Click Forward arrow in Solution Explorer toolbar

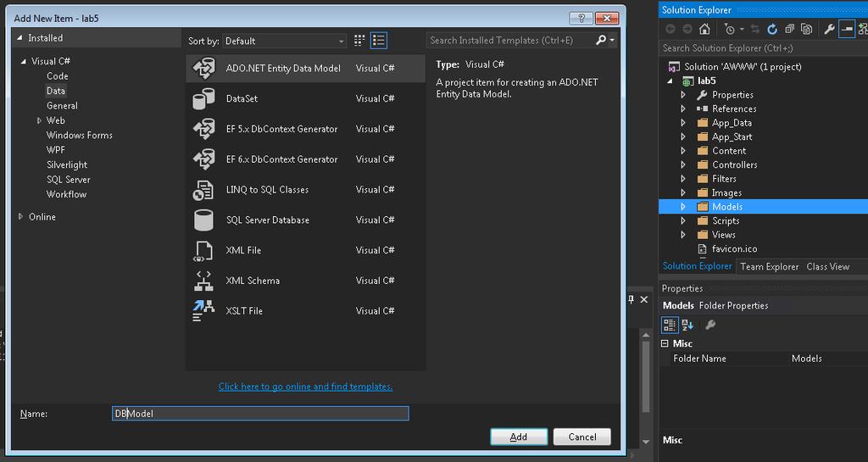coord(687,30)
